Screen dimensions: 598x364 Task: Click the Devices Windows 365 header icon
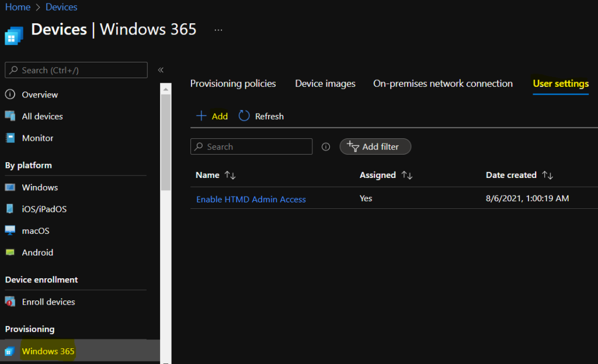click(14, 36)
